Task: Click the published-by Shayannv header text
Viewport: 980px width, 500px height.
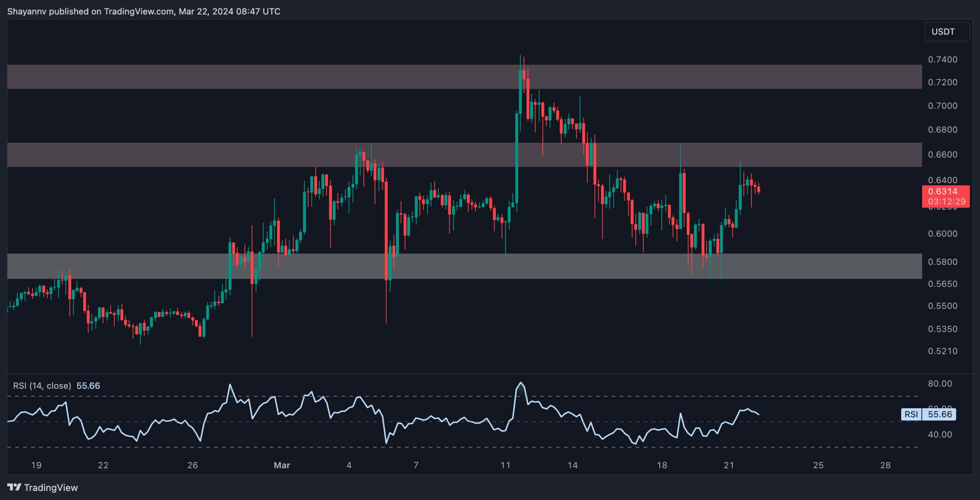Action: tap(144, 11)
